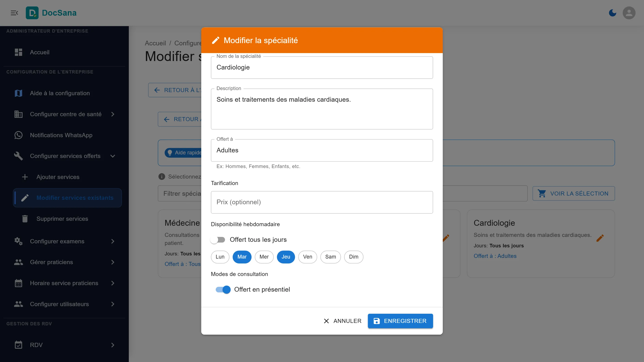The width and height of the screenshot is (644, 362).
Task: Switch to dark mode with the moon icon
Action: (612, 13)
